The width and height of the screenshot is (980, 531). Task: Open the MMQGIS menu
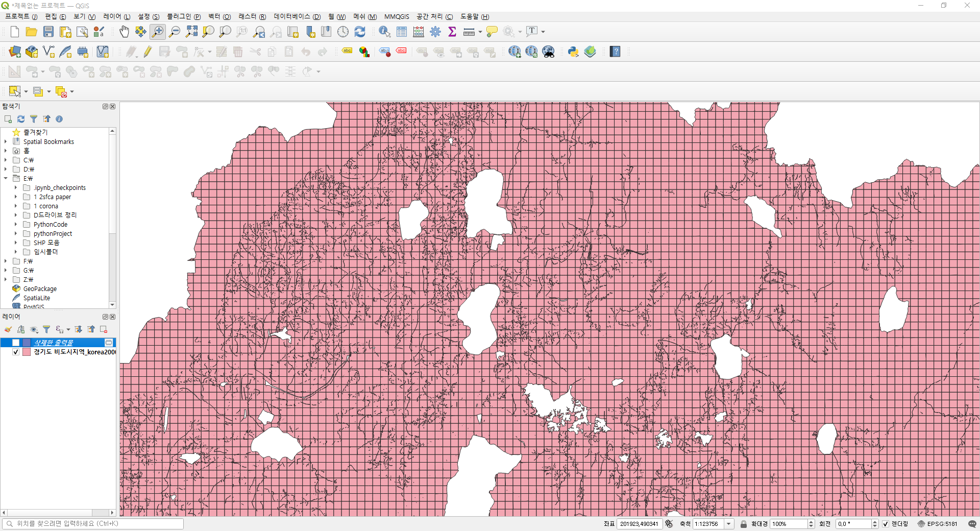[x=397, y=16]
